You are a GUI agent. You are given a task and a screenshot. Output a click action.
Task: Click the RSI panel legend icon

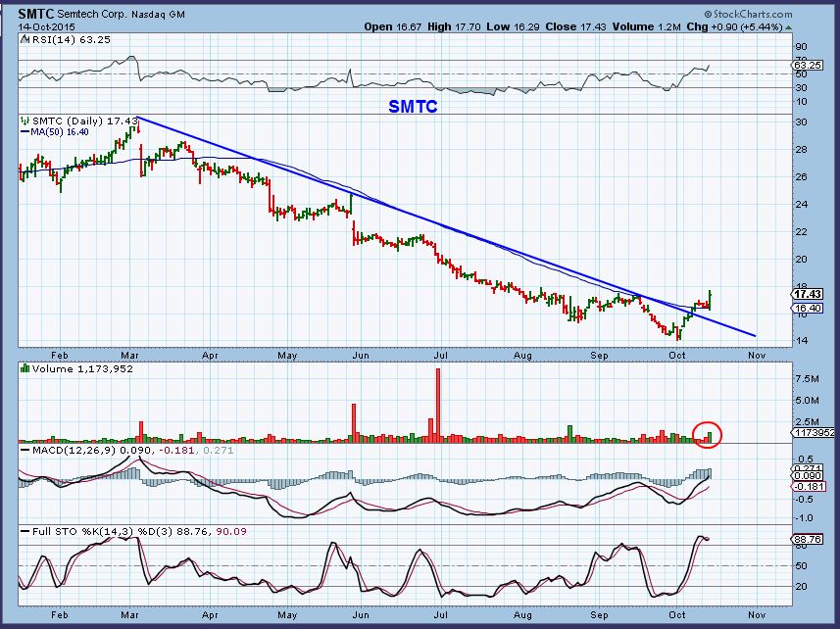pos(25,39)
